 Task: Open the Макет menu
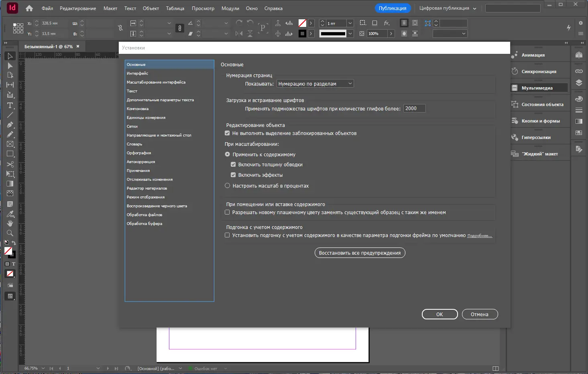point(110,8)
